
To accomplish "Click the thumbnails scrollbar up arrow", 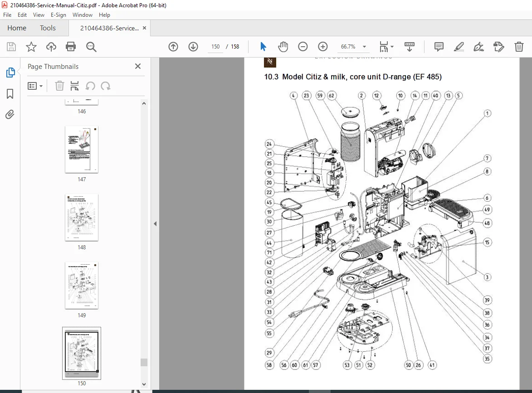I will 144,103.
